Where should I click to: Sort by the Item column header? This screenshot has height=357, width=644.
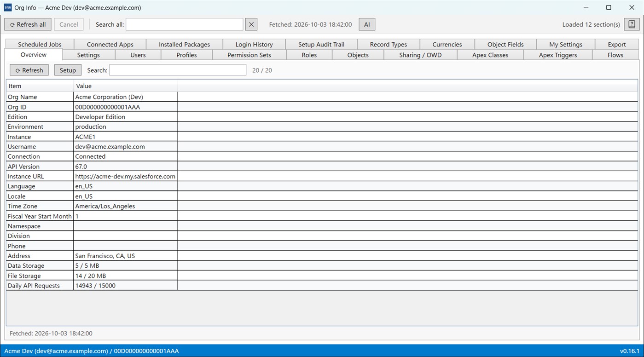40,86
